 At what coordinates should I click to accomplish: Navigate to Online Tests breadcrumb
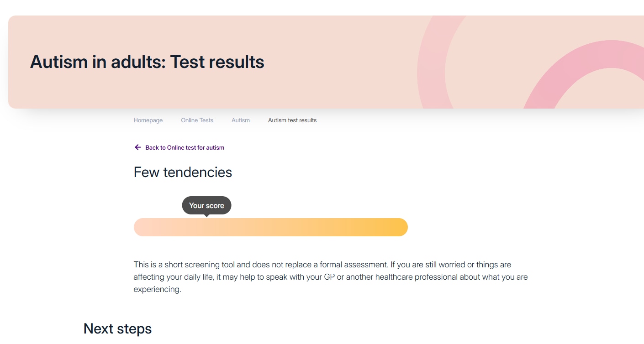click(197, 120)
